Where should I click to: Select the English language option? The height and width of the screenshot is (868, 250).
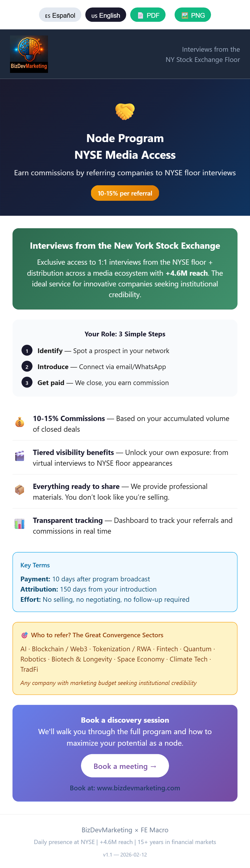point(105,15)
